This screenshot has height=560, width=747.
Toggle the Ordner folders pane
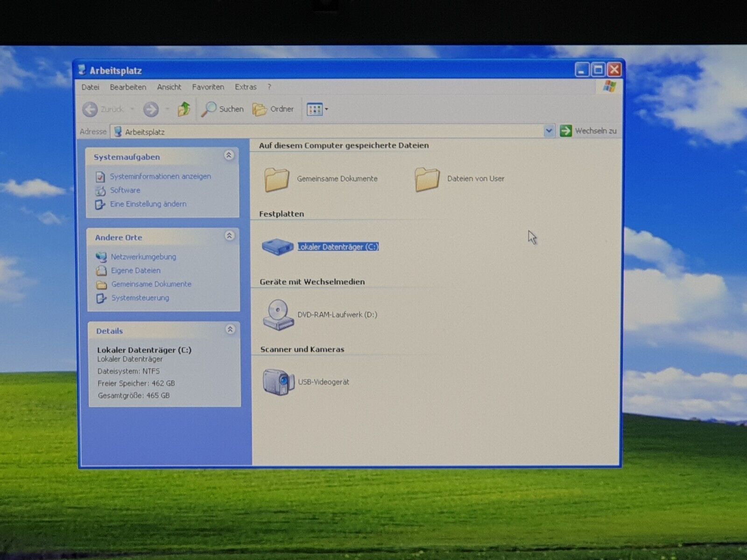coord(273,109)
